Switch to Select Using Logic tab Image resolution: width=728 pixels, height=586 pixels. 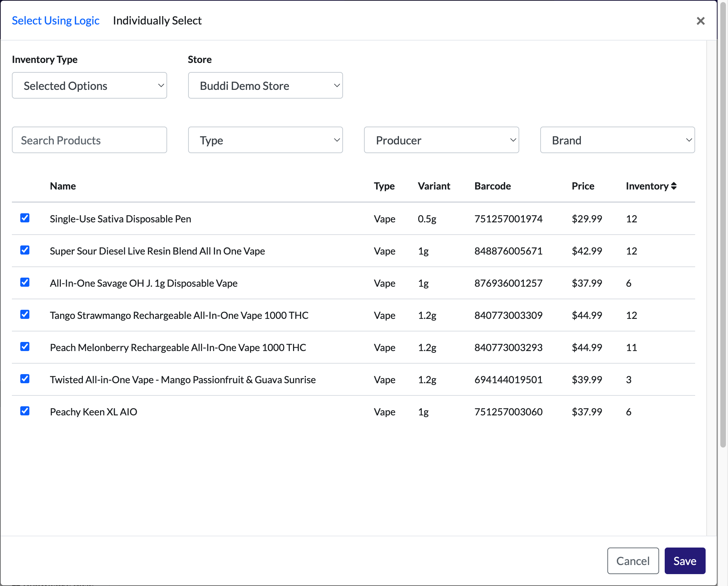tap(56, 21)
